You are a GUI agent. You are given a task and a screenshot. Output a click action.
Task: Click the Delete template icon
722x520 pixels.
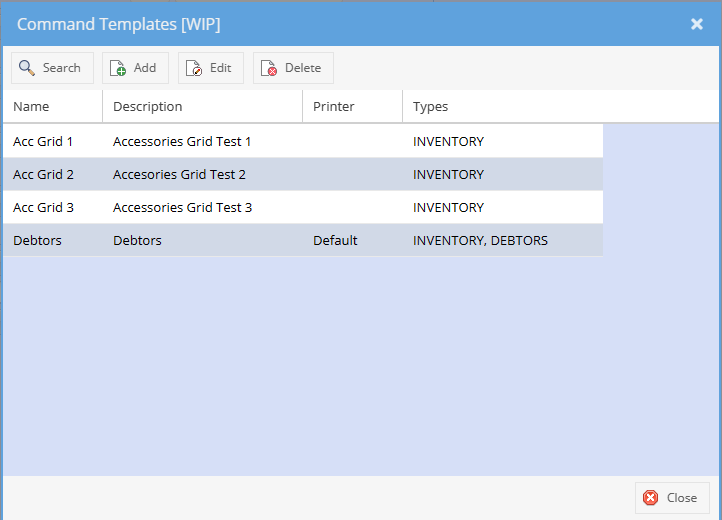(269, 68)
